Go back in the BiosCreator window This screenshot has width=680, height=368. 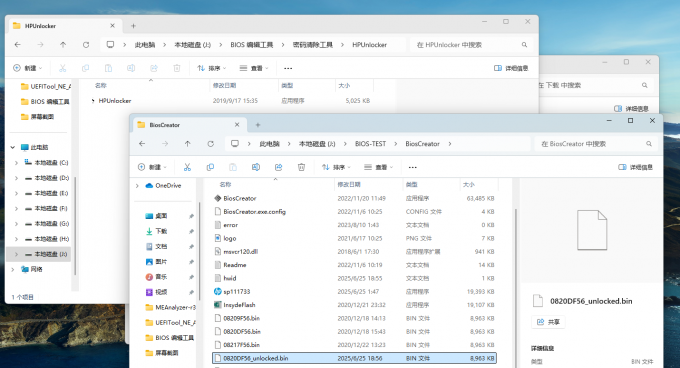[x=142, y=144]
